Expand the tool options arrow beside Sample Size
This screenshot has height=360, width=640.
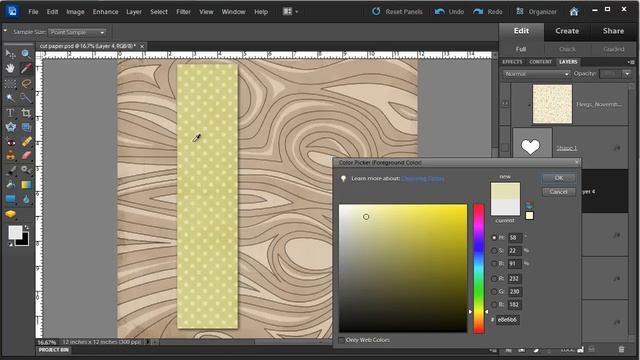tap(5, 30)
